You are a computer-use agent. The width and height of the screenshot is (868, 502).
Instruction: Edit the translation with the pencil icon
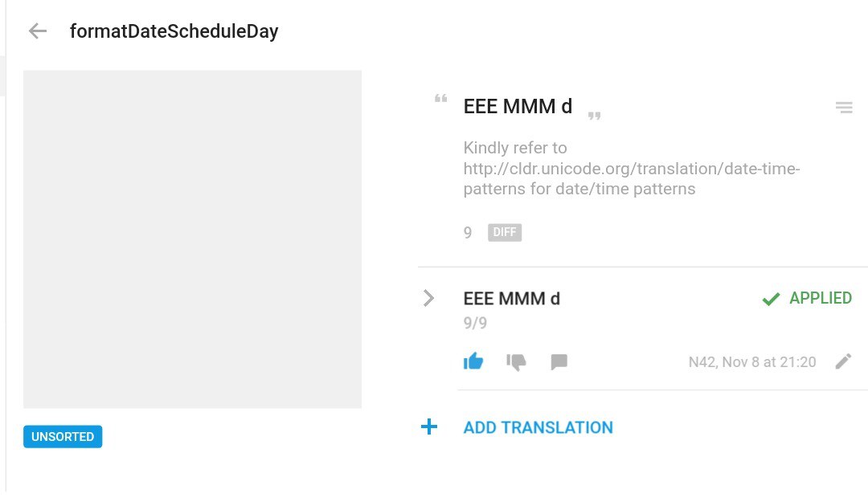pos(843,361)
